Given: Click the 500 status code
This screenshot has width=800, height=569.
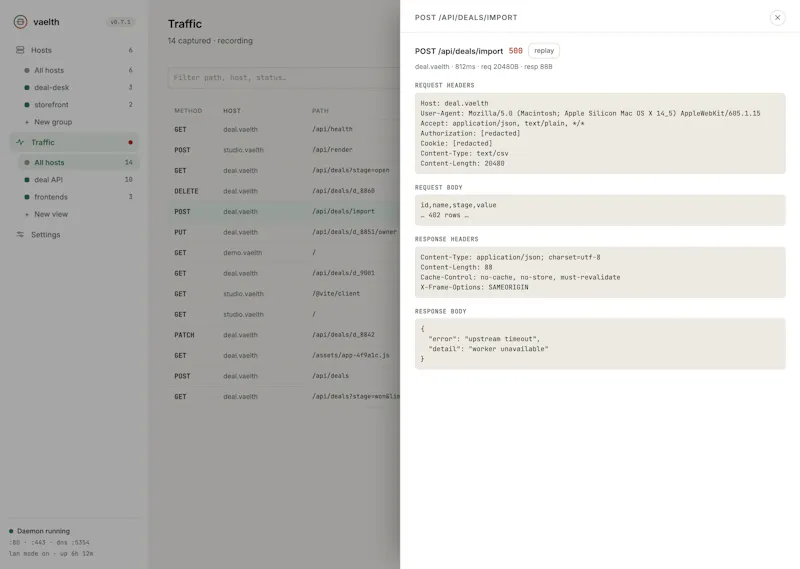Looking at the screenshot, I should [515, 51].
